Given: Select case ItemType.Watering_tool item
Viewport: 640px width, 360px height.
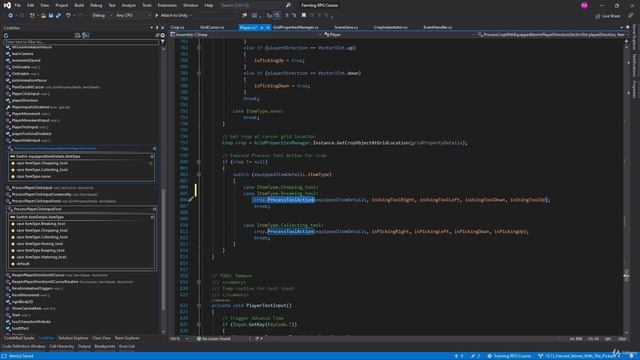Looking at the screenshot, I should point(41,257).
